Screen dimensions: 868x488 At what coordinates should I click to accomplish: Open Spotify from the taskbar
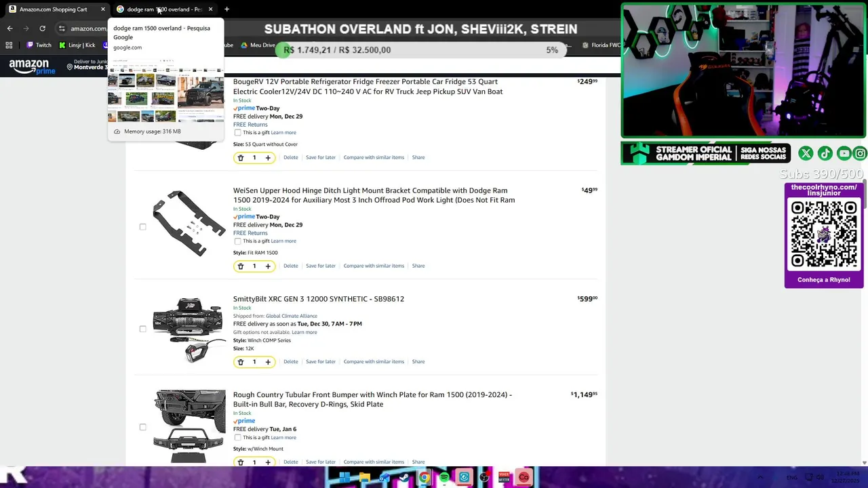444,478
